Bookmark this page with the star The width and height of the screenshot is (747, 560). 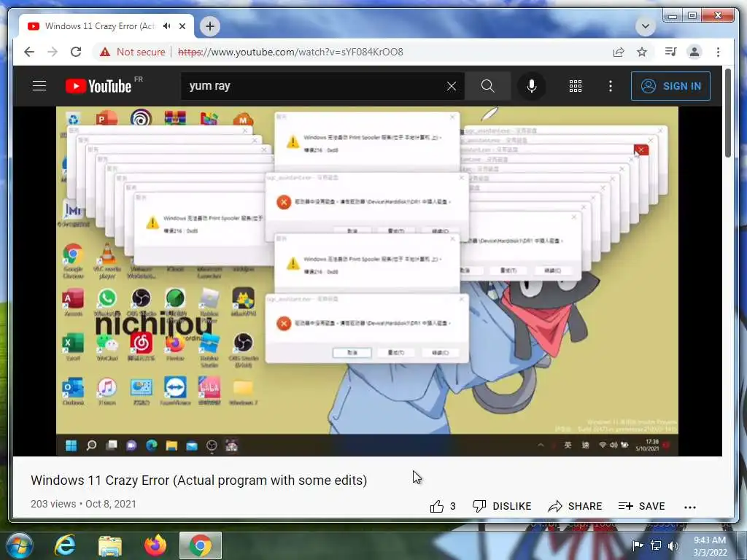point(642,52)
